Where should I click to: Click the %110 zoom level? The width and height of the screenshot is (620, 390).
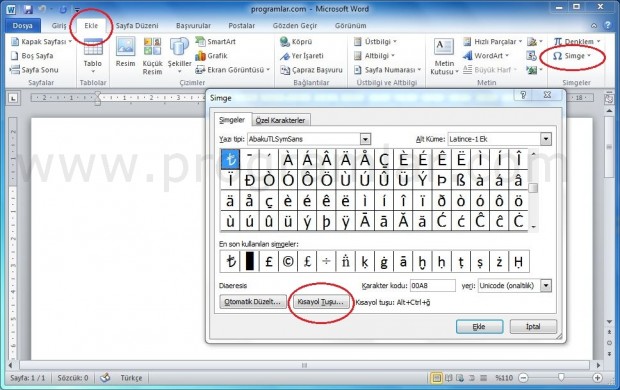504,378
